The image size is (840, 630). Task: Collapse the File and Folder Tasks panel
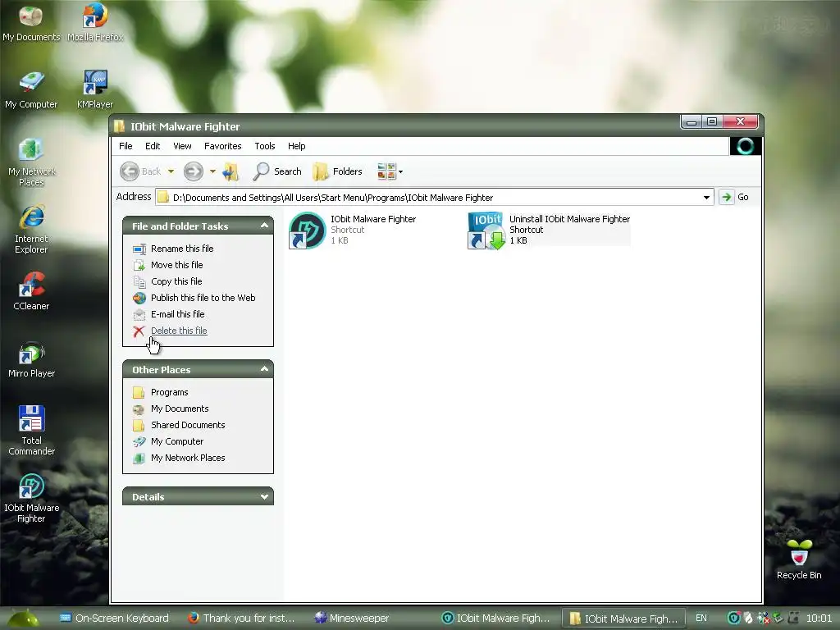[x=264, y=226]
